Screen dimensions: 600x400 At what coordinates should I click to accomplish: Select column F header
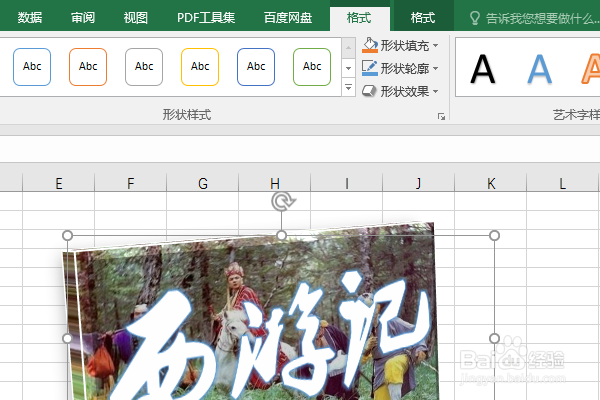pos(130,183)
